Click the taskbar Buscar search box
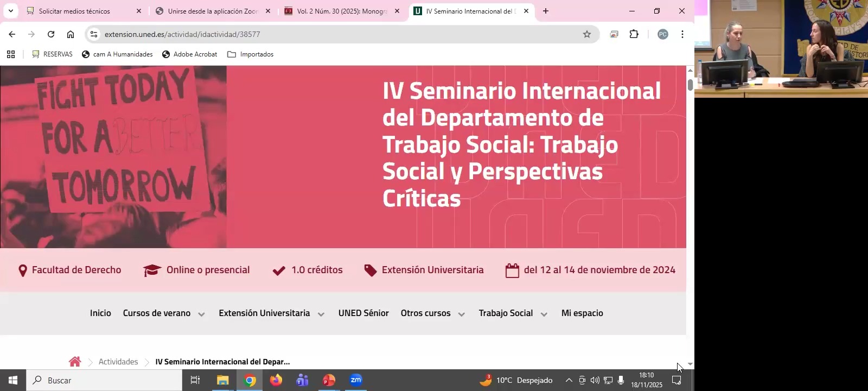Viewport: 868px width, 391px height. tap(104, 380)
